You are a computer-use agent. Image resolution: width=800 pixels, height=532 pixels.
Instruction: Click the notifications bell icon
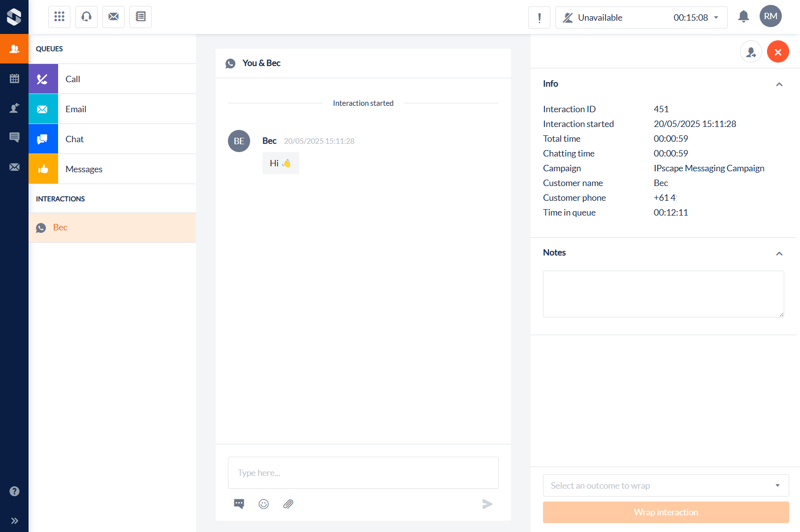(743, 17)
